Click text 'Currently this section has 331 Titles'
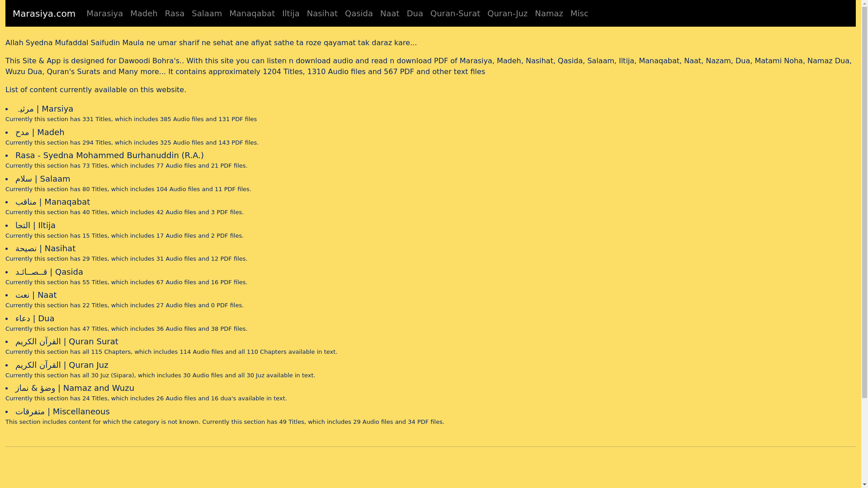 (x=58, y=119)
